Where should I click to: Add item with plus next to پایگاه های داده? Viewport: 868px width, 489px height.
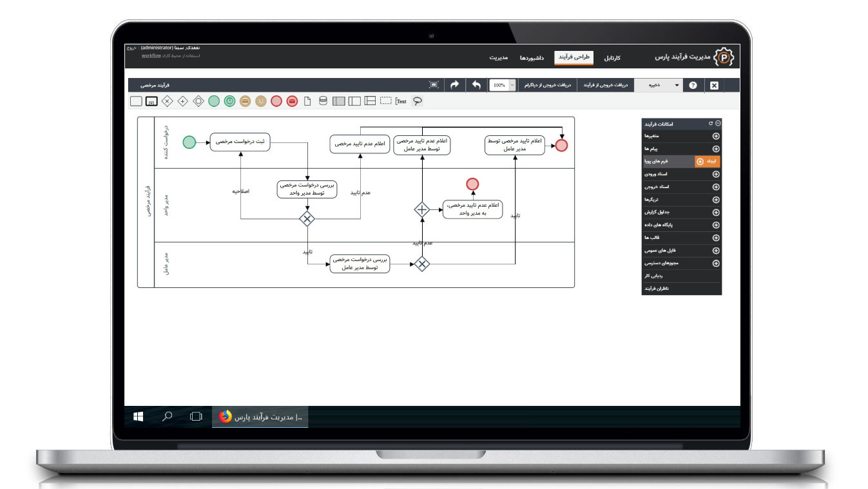pyautogui.click(x=716, y=225)
